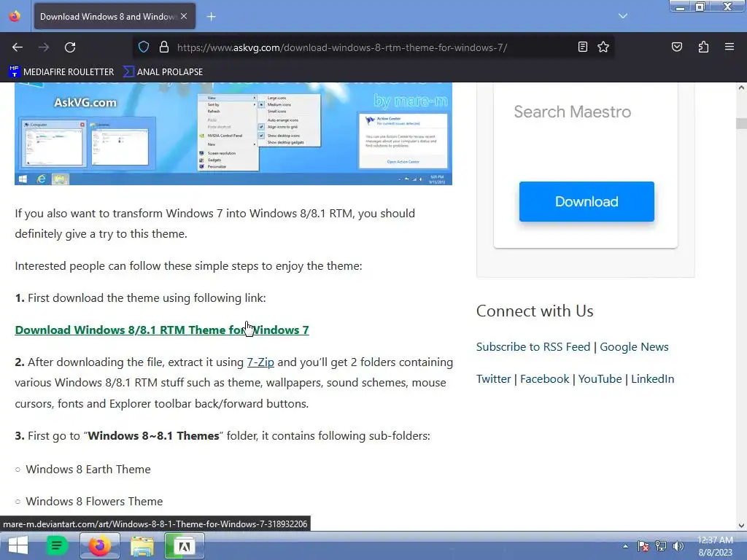This screenshot has height=560, width=747.
Task: Open the green notes app in taskbar
Action: [56, 545]
